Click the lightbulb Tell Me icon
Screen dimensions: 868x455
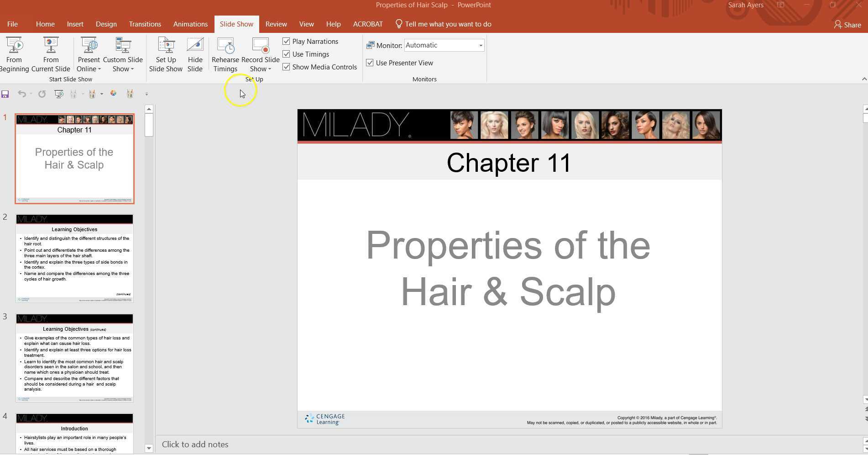pyautogui.click(x=398, y=24)
